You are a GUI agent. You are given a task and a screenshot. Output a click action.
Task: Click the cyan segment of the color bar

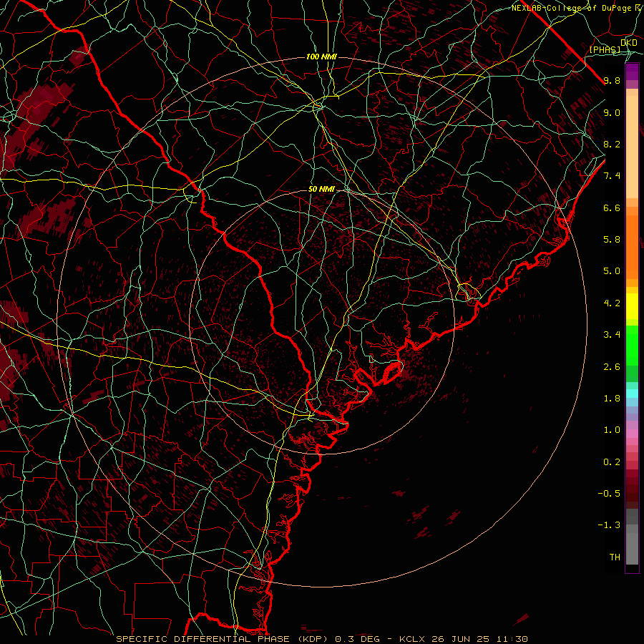coord(632,394)
